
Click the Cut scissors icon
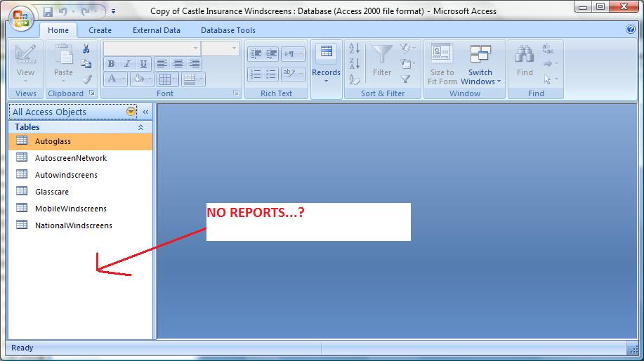[x=86, y=49]
